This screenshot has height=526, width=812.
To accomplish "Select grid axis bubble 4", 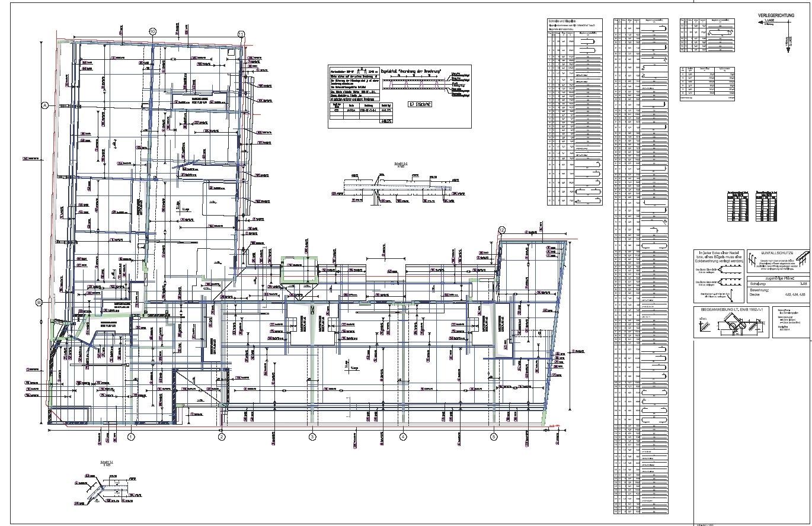I will 403,437.
